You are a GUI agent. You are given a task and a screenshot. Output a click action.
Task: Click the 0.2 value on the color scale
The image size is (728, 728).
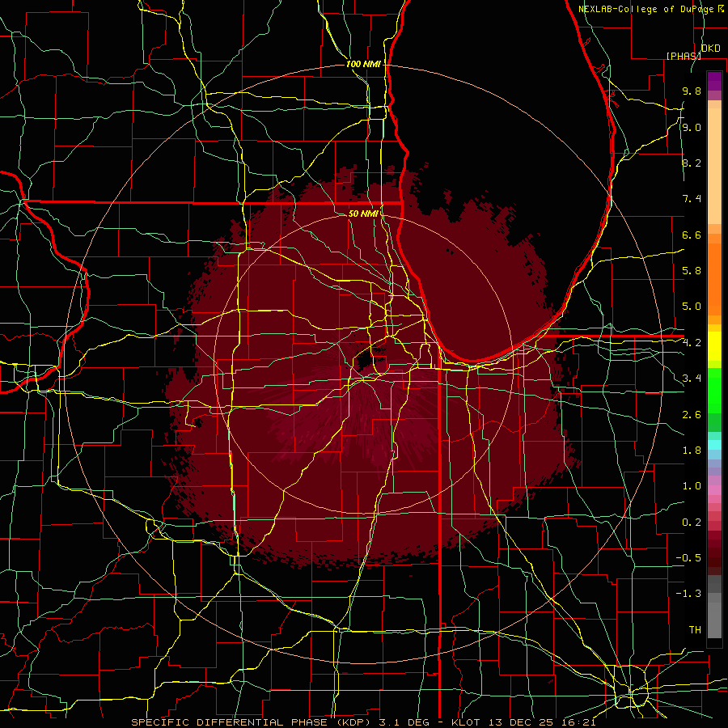(692, 523)
